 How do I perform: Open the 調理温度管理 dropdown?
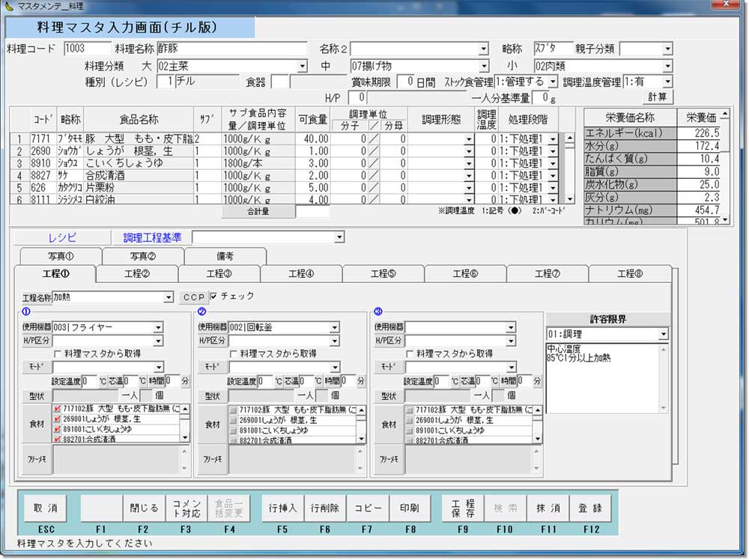(667, 82)
